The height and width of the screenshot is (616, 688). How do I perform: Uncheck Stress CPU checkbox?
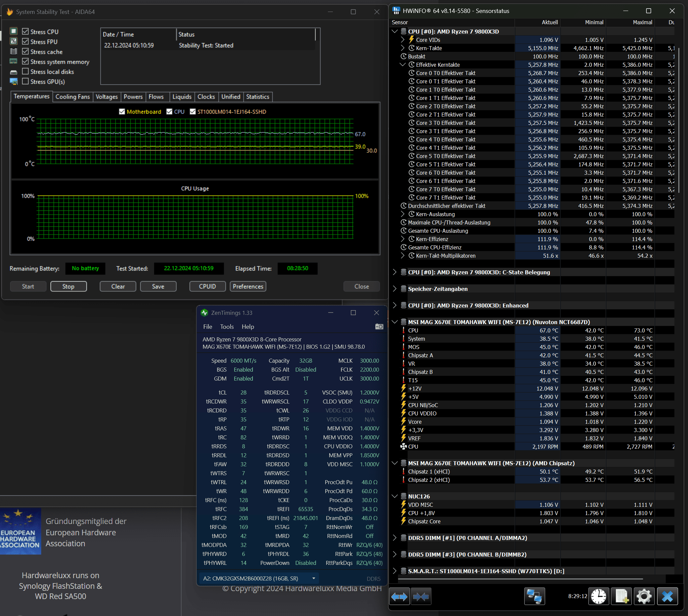coord(25,32)
